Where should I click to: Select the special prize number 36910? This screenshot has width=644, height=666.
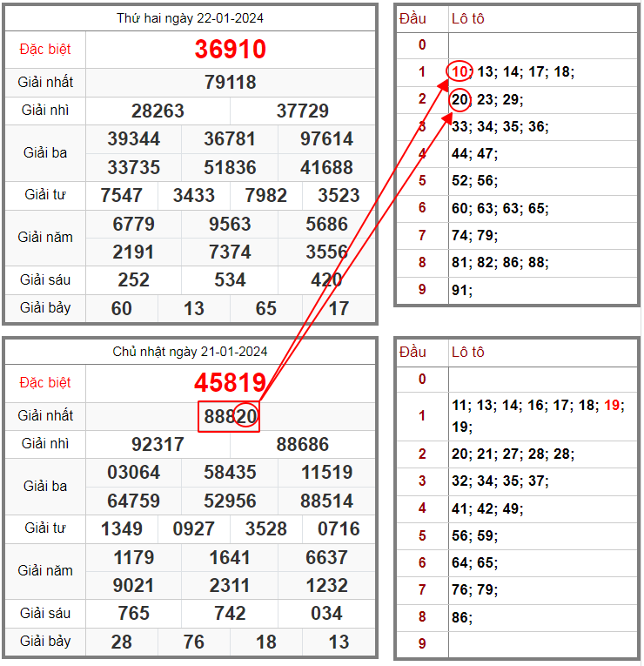tap(230, 50)
